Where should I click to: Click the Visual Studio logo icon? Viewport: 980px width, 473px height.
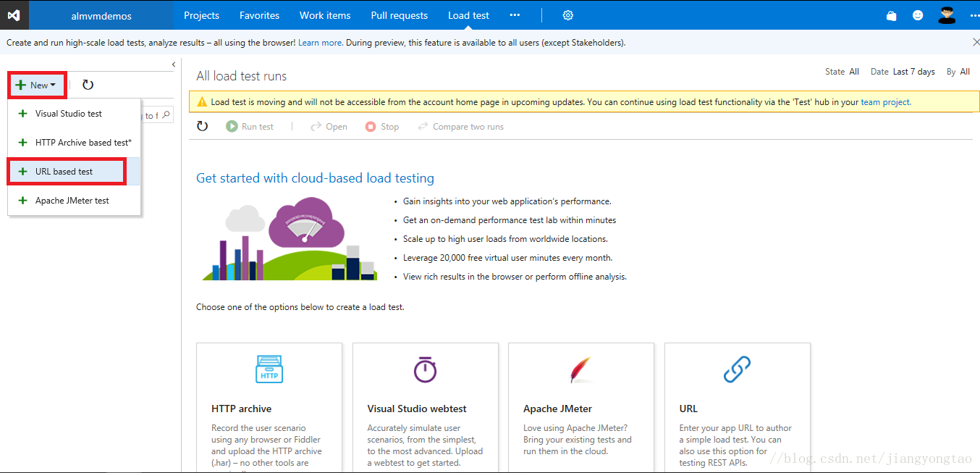(x=14, y=14)
